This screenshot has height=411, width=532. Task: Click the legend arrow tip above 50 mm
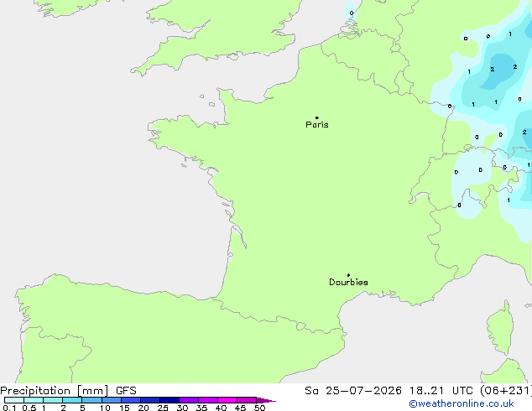[266, 400]
